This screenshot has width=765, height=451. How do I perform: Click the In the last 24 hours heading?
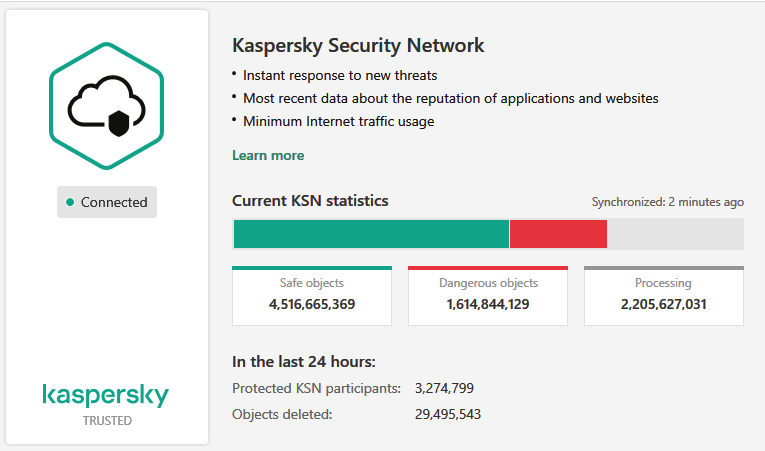coord(304,362)
